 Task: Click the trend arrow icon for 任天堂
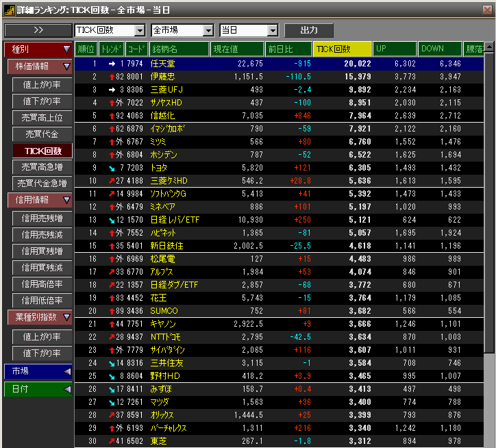[x=112, y=64]
